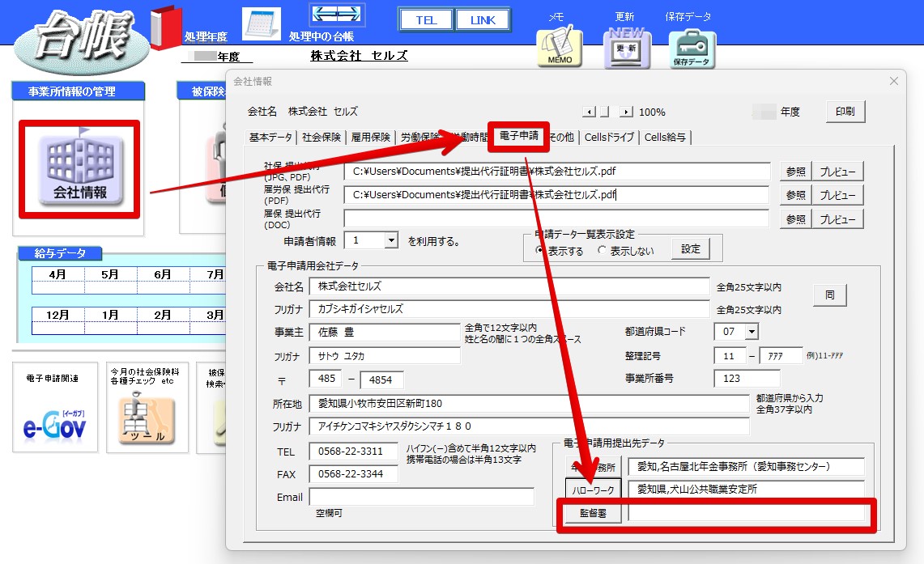Click the double-arrow switch ledger icon
This screenshot has width=924, height=564.
(x=337, y=14)
